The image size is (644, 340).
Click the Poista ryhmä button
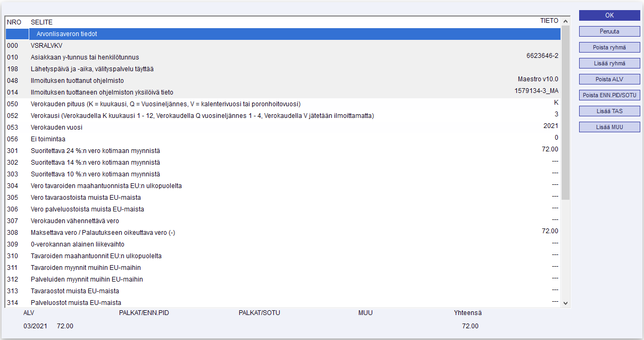coord(609,47)
